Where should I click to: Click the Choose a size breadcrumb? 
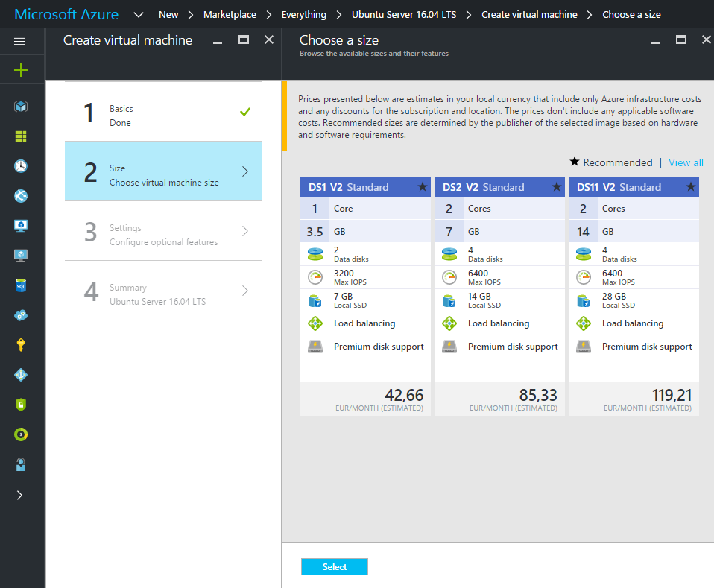pyautogui.click(x=631, y=15)
